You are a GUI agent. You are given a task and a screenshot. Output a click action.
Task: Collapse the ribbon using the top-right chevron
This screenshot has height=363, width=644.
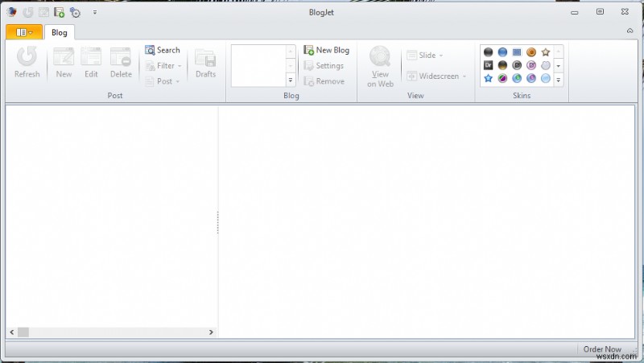(630, 31)
